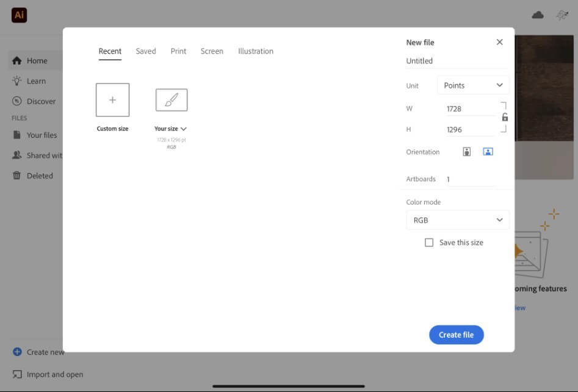Select the Custom size plus preset
This screenshot has width=578, height=392.
pyautogui.click(x=112, y=100)
